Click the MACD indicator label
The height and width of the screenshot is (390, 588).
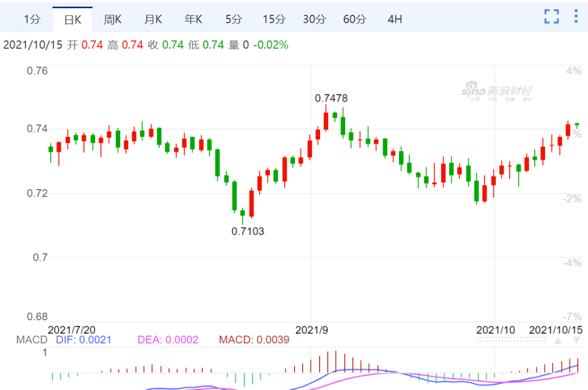pyautogui.click(x=32, y=340)
